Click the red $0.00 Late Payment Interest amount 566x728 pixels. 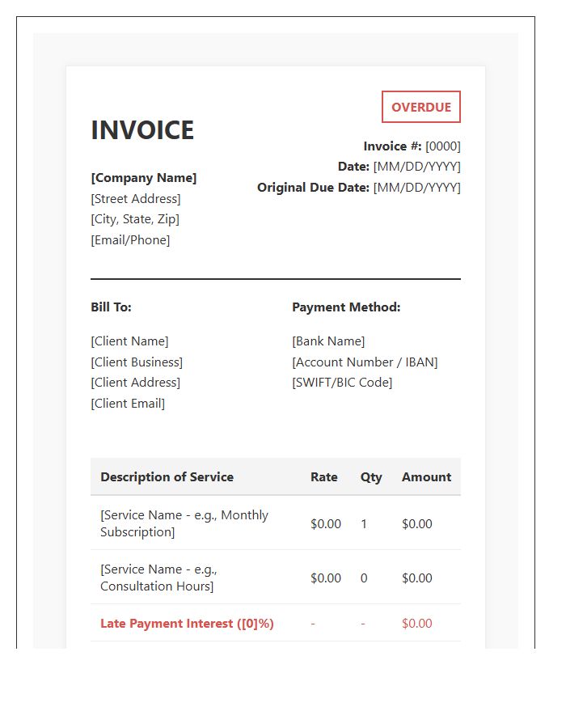(417, 624)
